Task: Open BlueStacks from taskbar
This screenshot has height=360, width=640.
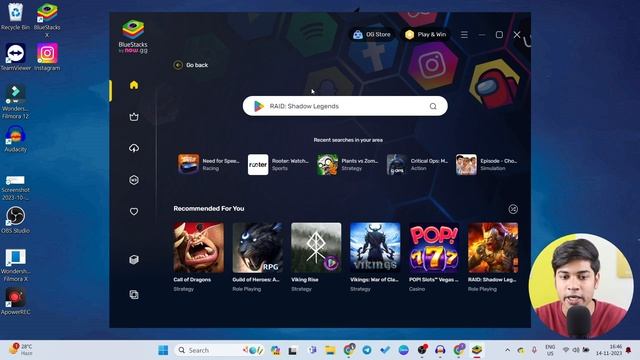Action: 477,350
